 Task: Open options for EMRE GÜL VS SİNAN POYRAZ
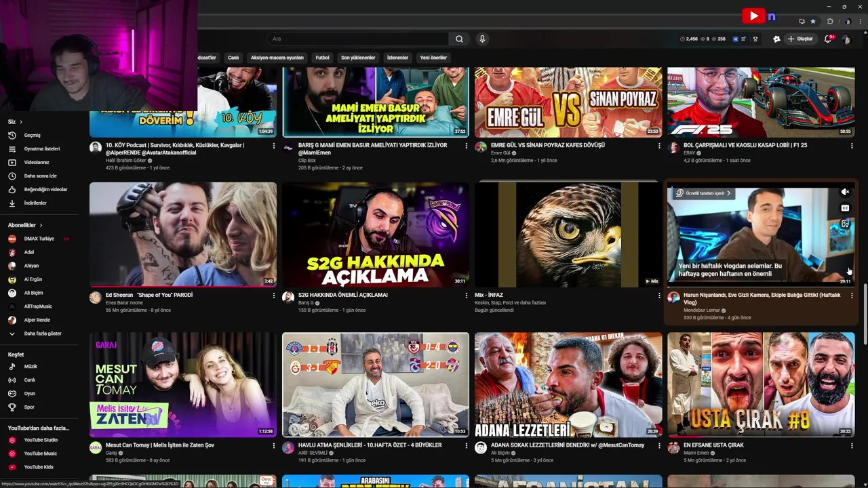coord(658,146)
